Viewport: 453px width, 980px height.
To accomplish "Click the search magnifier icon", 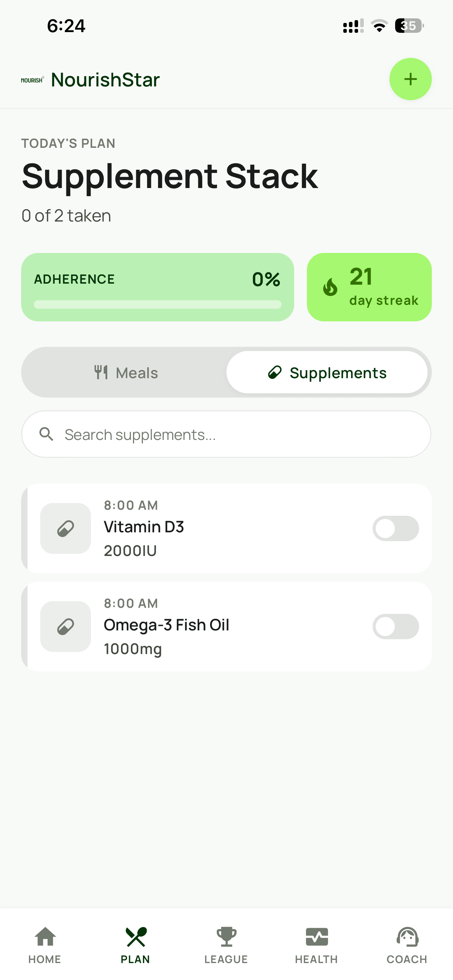I will [47, 434].
